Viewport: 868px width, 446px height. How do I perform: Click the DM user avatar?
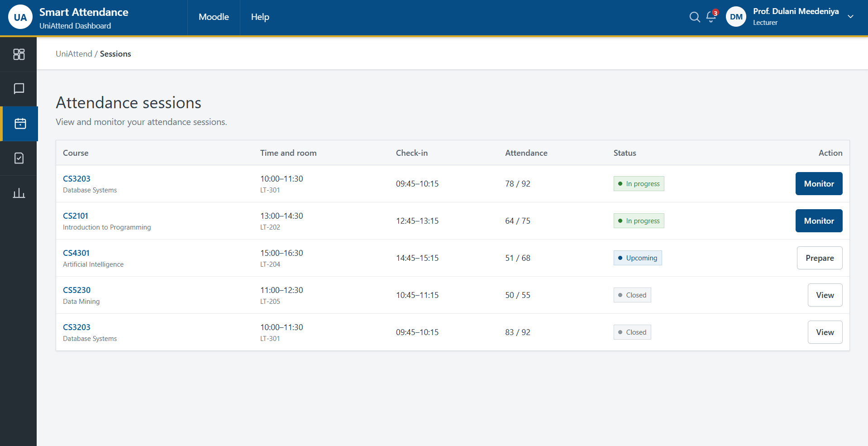[x=736, y=17]
